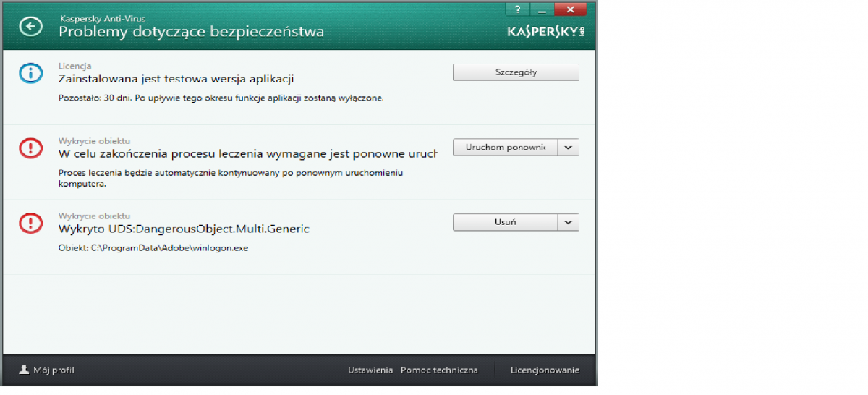Click the blue info icon for Licencja
The height and width of the screenshot is (395, 868).
click(x=30, y=72)
